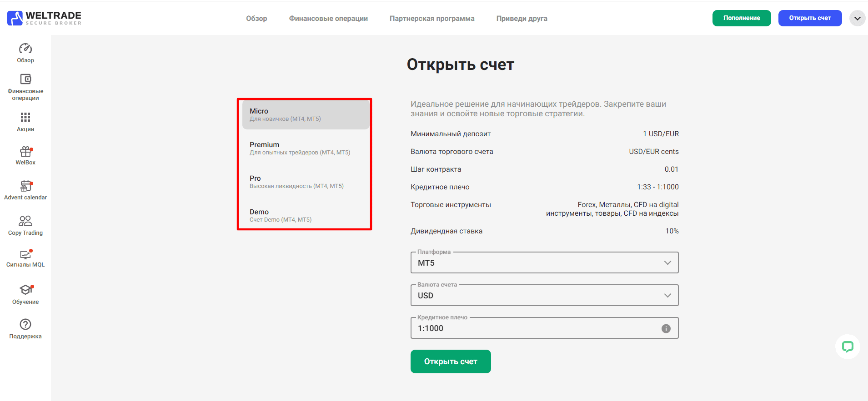Open Партнерская программа in top navigation
The height and width of the screenshot is (401, 868).
coord(432,19)
